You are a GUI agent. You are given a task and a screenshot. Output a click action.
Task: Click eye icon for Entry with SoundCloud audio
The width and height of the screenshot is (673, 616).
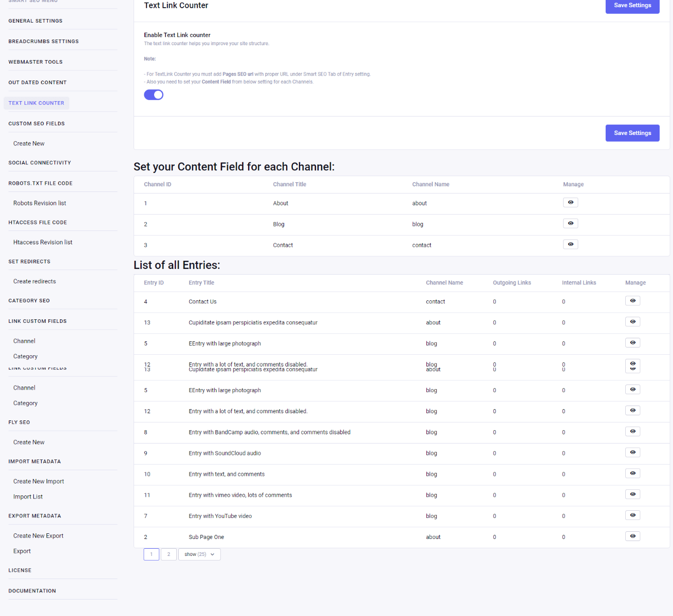click(632, 453)
